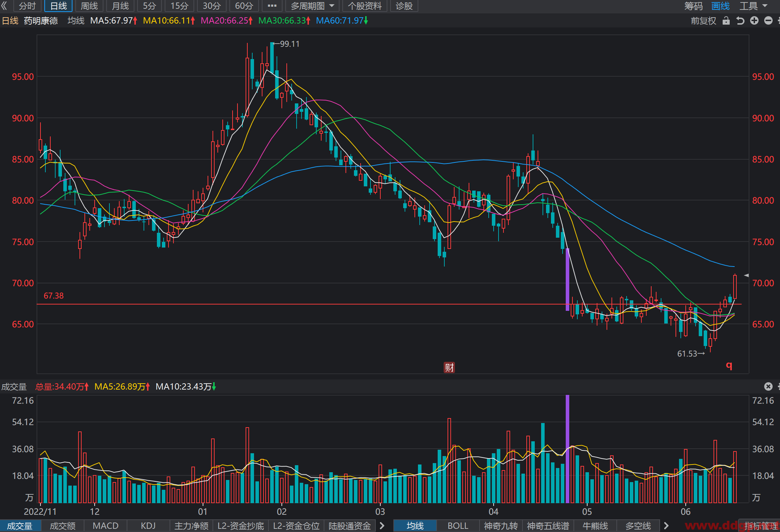The image size is (780, 532).
Task: Switch to 周线 weekly chart
Action: click(89, 6)
